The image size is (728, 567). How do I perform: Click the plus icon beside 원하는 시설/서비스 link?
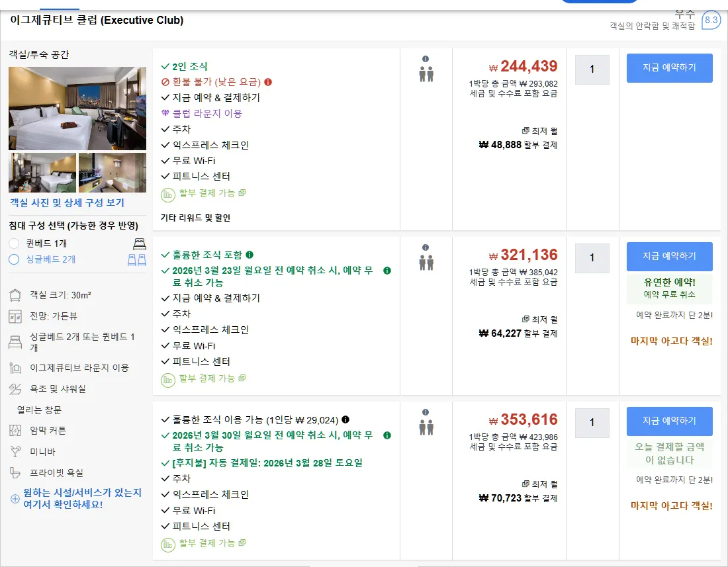click(x=15, y=499)
